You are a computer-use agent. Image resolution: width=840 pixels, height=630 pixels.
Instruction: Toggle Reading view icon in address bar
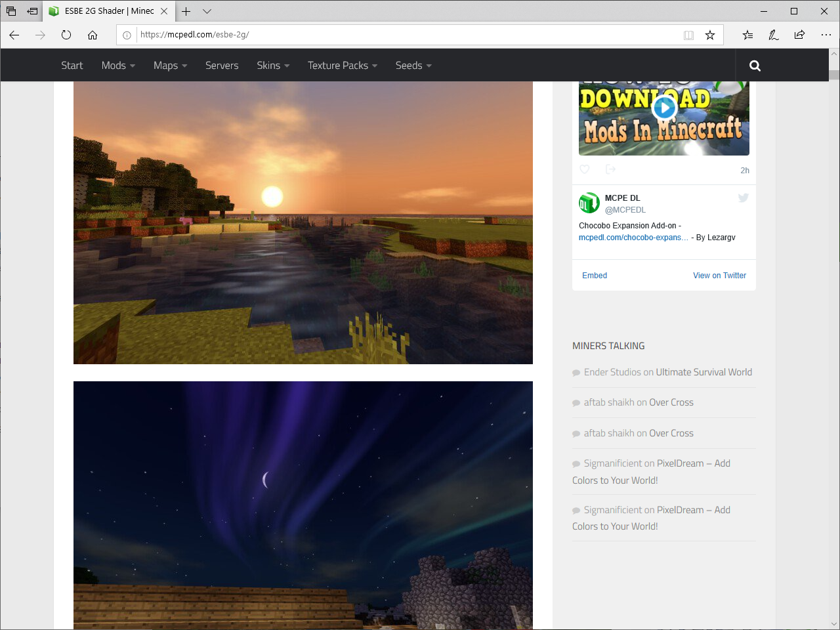tap(688, 35)
